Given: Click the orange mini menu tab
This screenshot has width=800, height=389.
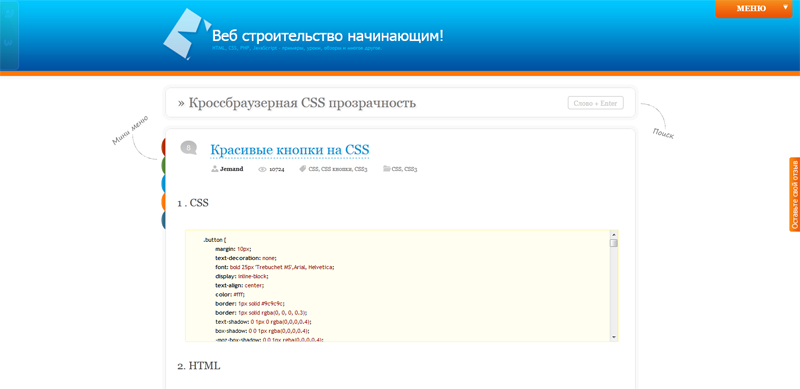Looking at the screenshot, I should [163, 202].
